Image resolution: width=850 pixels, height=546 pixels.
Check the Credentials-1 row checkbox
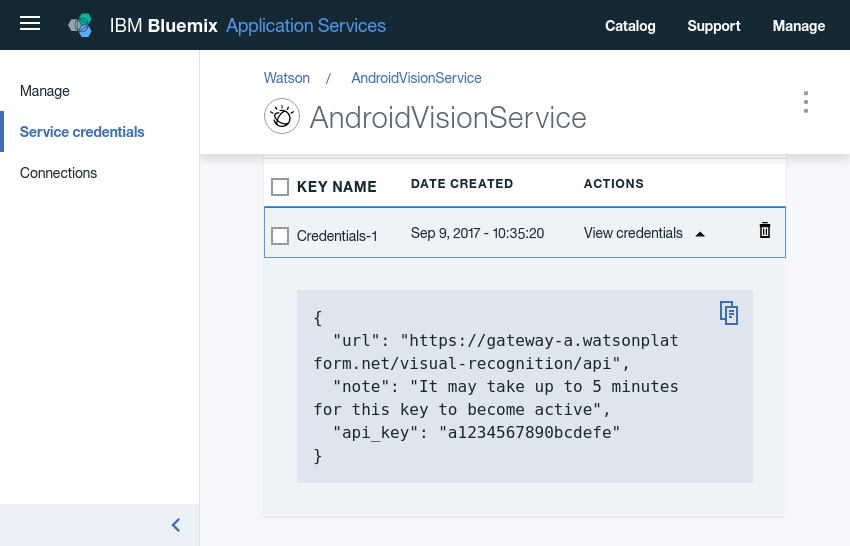280,236
